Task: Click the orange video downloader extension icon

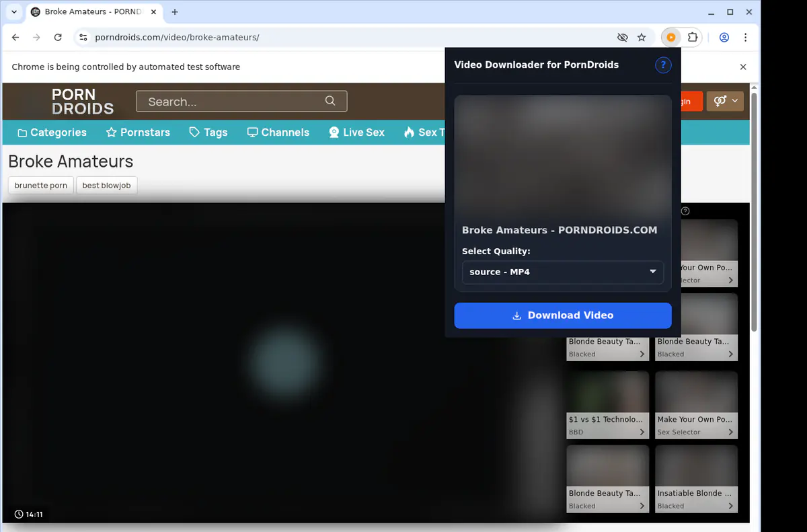Action: click(x=670, y=38)
